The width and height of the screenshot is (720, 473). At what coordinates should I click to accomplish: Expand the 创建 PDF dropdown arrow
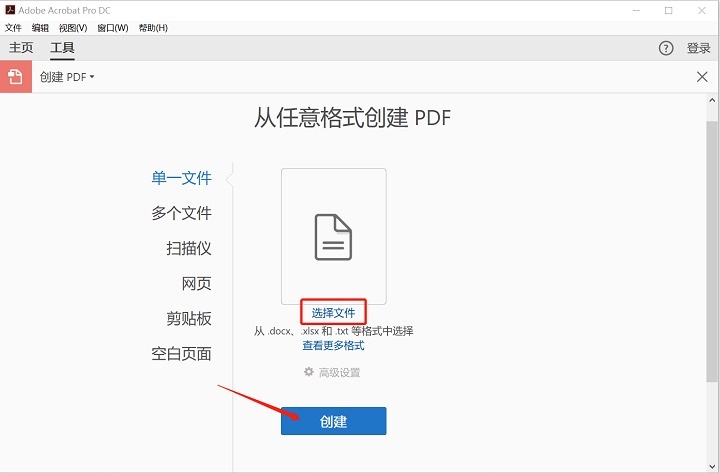click(92, 77)
